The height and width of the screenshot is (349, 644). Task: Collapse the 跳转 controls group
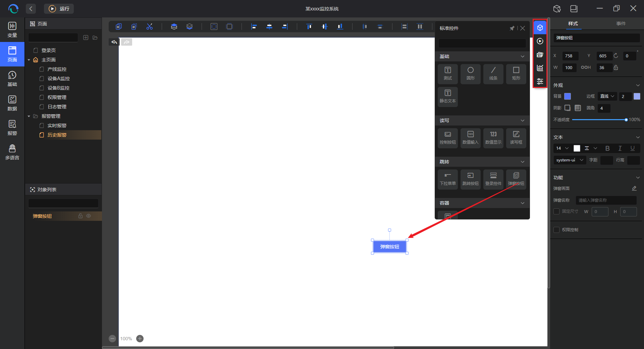click(x=522, y=162)
